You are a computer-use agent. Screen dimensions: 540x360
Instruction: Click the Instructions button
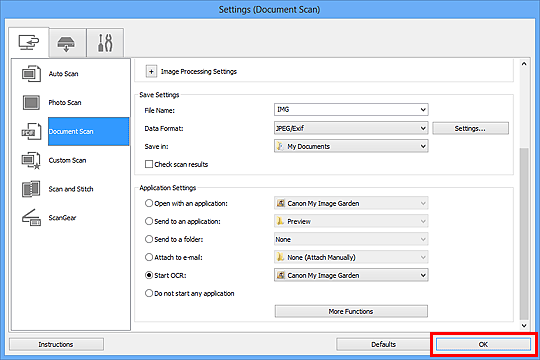point(56,344)
